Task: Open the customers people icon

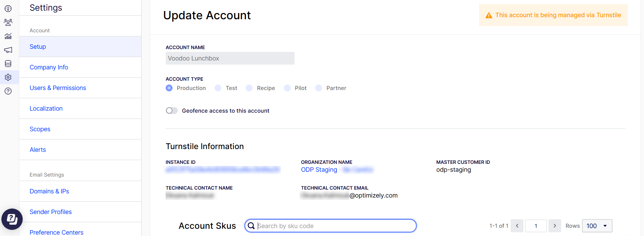Action: pyautogui.click(x=8, y=22)
